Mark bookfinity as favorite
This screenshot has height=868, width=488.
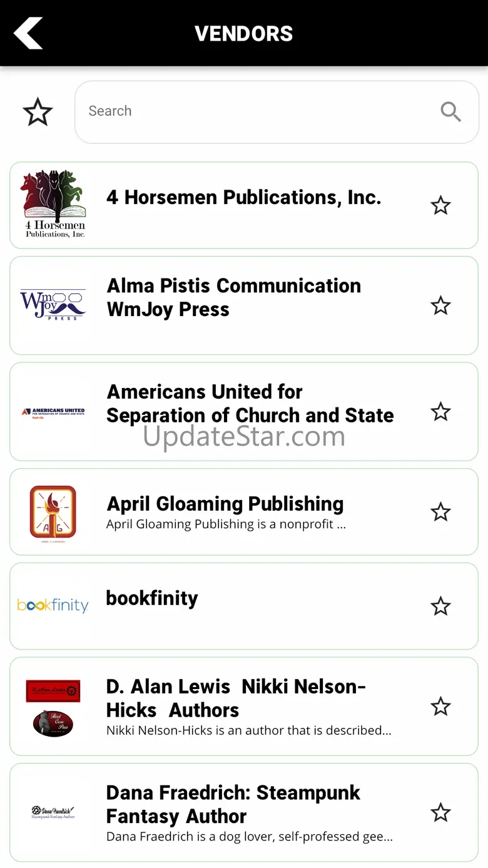[x=440, y=606]
